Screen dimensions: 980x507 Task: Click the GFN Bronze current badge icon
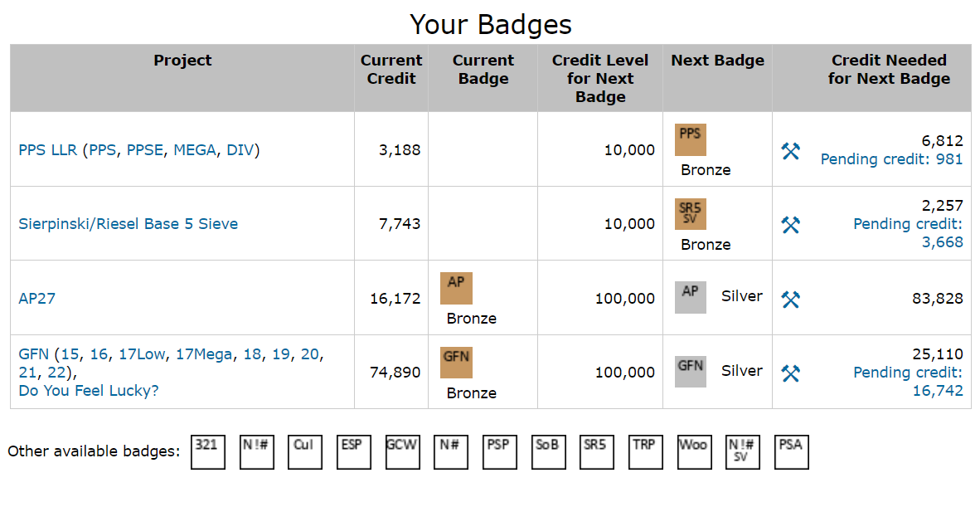click(x=456, y=363)
